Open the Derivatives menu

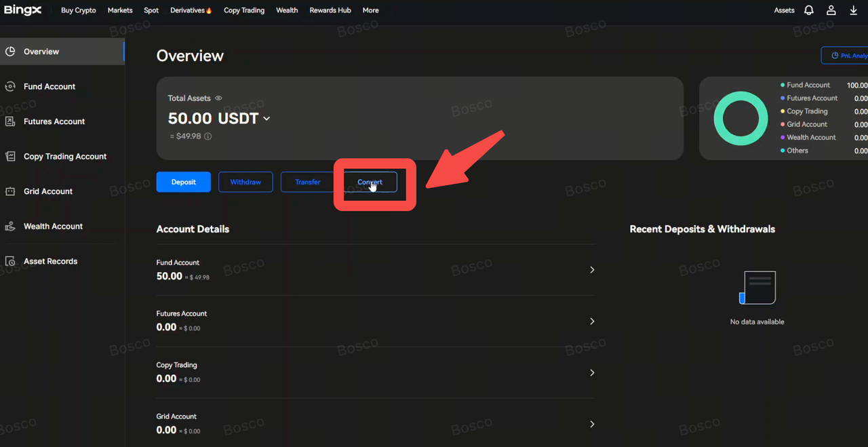tap(191, 10)
